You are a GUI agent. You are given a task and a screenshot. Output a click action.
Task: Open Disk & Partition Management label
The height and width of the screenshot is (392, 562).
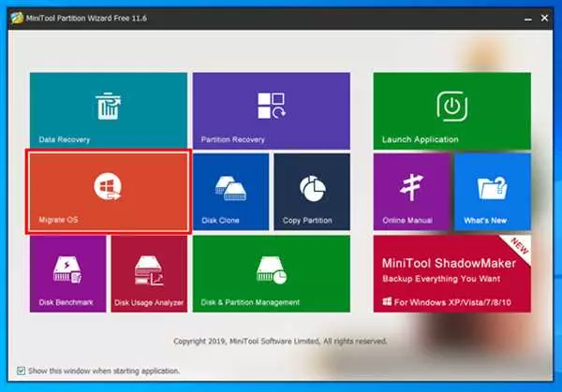click(x=250, y=302)
